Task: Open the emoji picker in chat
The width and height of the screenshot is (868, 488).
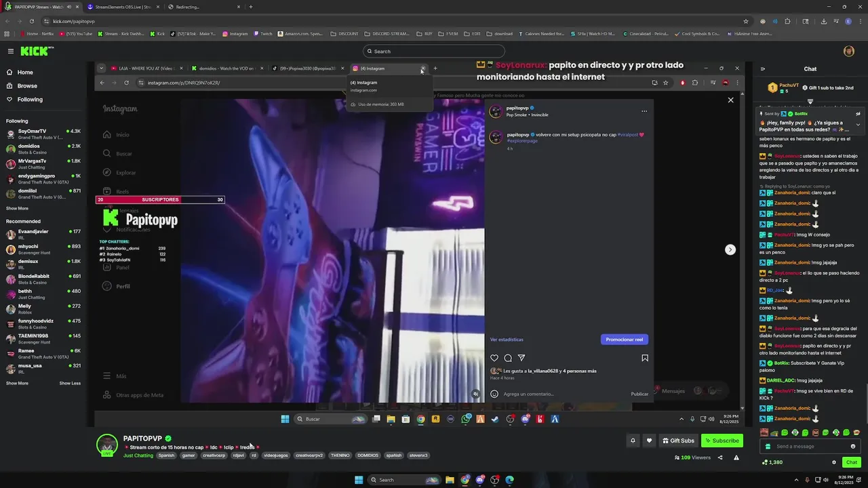Action: point(853,447)
